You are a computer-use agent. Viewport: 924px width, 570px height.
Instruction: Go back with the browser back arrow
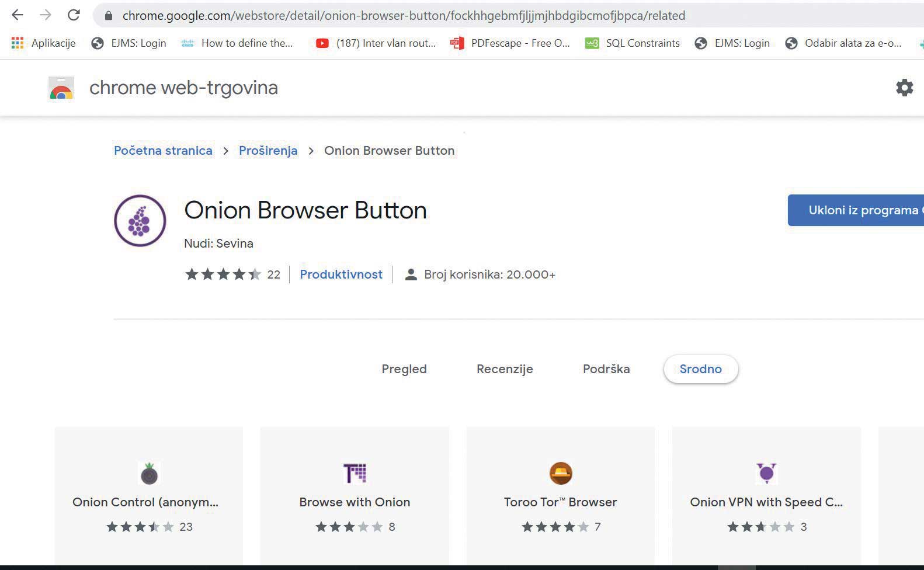point(18,15)
